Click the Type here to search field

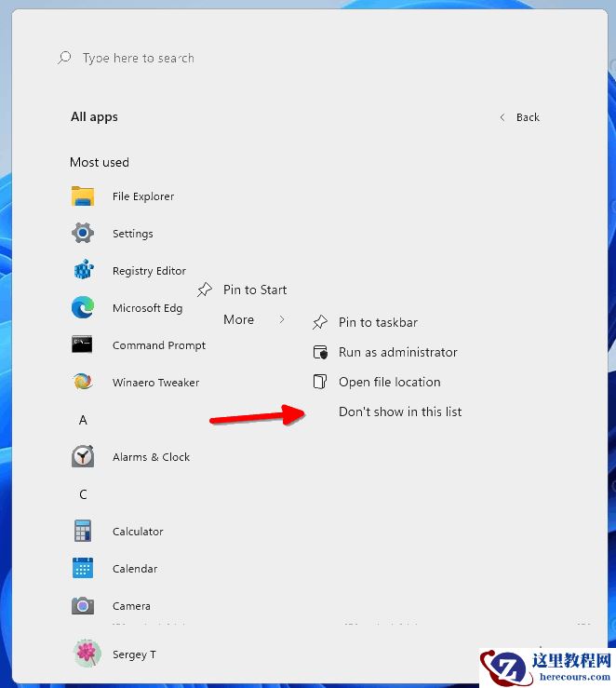(139, 58)
